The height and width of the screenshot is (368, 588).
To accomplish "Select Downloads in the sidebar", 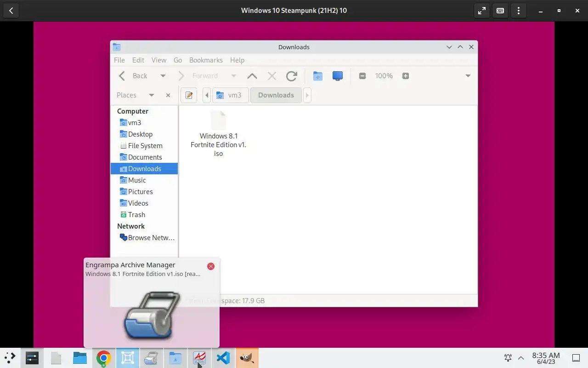I will 144,169.
